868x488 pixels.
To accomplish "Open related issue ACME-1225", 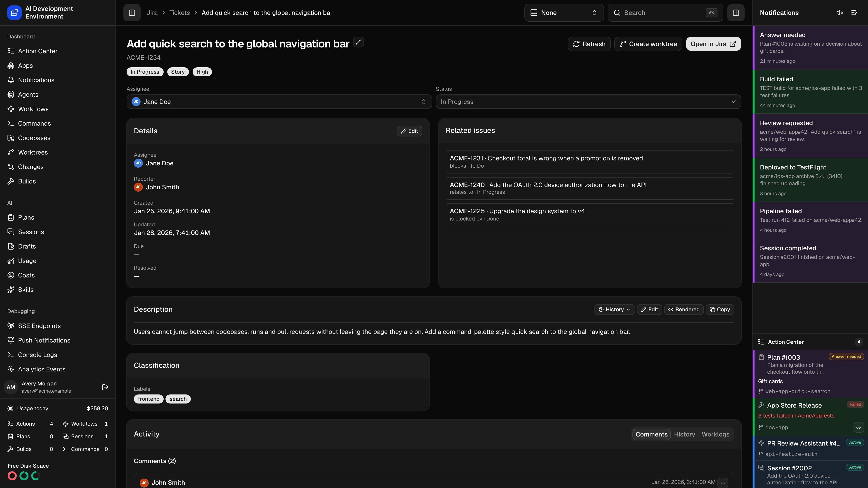I will click(x=590, y=215).
